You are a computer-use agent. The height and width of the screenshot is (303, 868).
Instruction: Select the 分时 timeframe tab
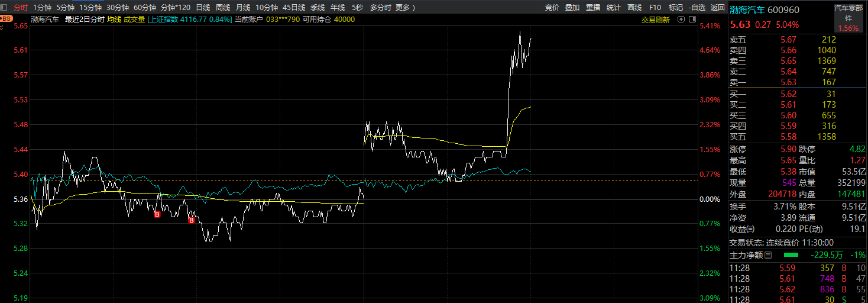click(21, 8)
